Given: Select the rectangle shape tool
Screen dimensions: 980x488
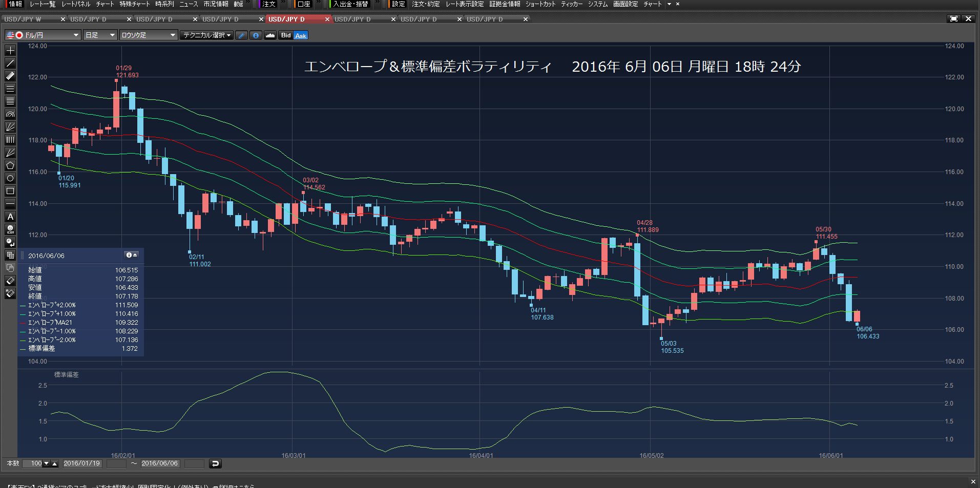Looking at the screenshot, I should click(10, 191).
